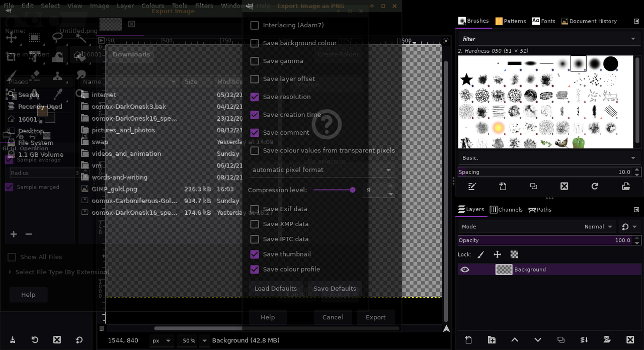Delete the selected brush
Viewport: 644px width, 350px height.
(x=564, y=186)
